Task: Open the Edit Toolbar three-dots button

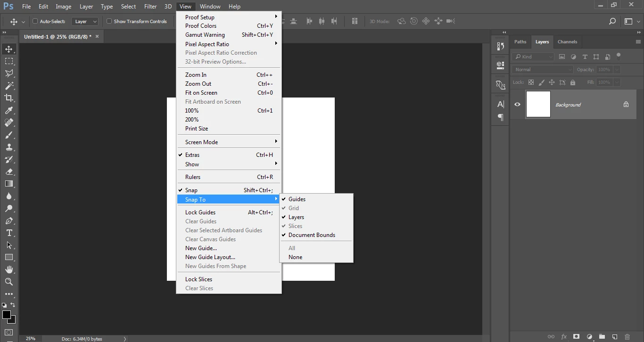Action: click(9, 294)
